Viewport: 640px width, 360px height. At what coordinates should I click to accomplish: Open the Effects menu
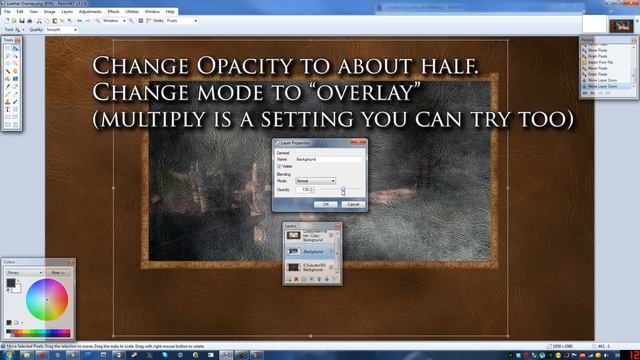pos(113,11)
